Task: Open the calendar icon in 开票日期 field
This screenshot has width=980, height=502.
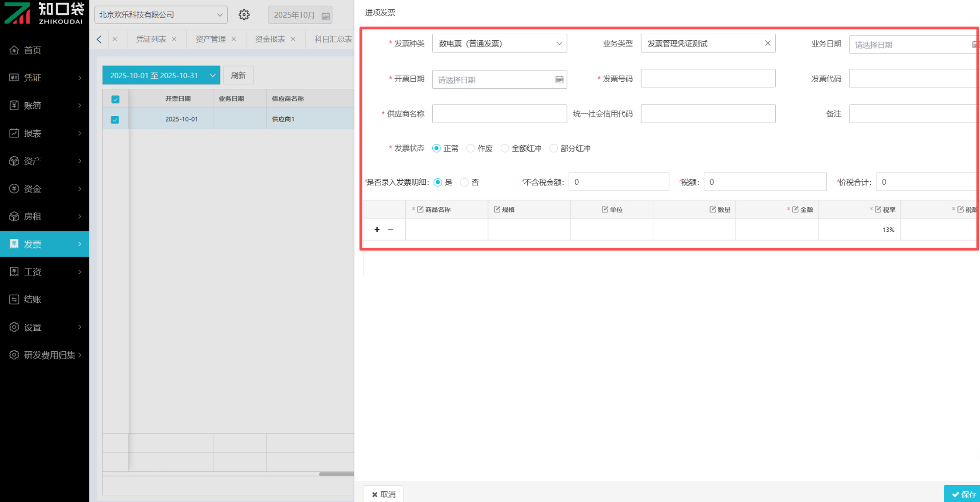Action: click(559, 80)
